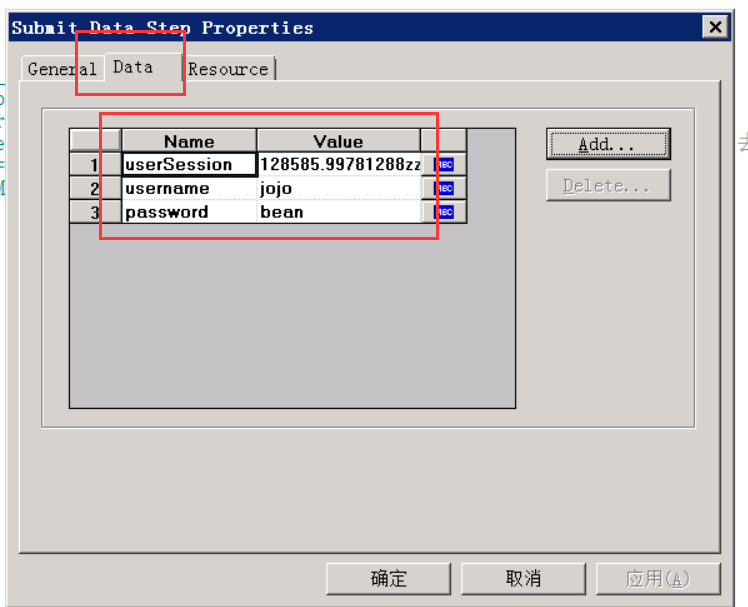
Task: Select the Data tab
Action: coord(133,67)
